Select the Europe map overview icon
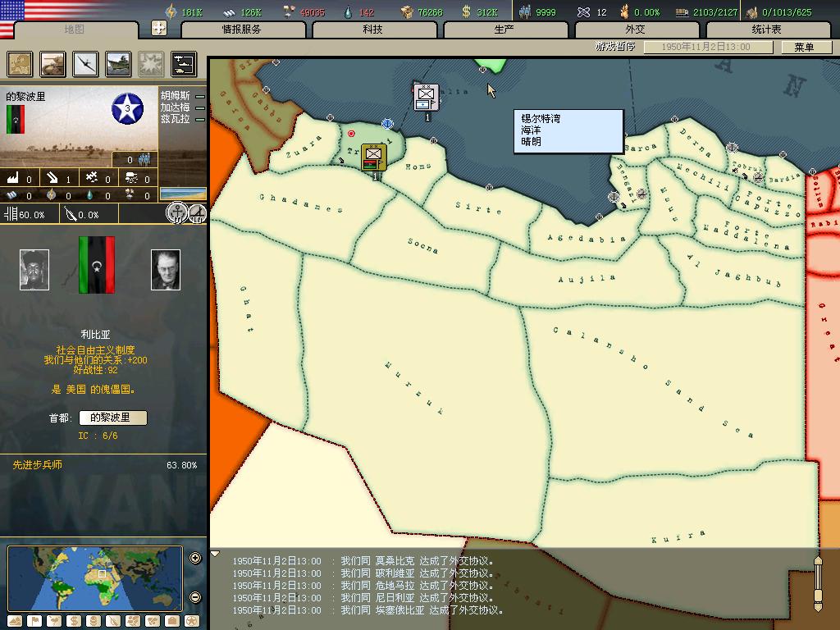840x630 pixels. point(20,64)
